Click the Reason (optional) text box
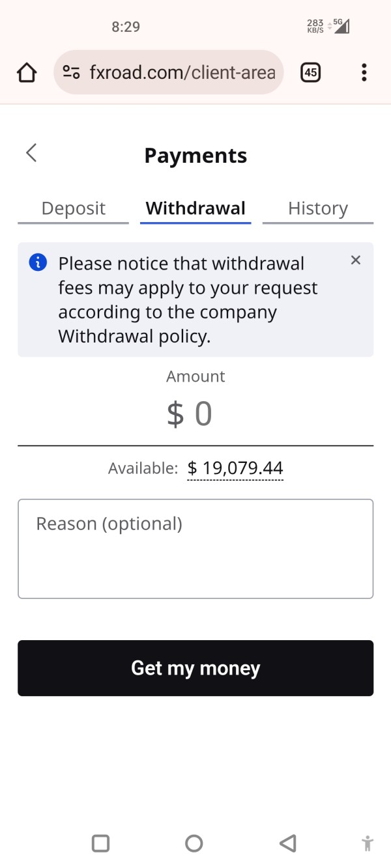The image size is (391, 868). tap(195, 548)
